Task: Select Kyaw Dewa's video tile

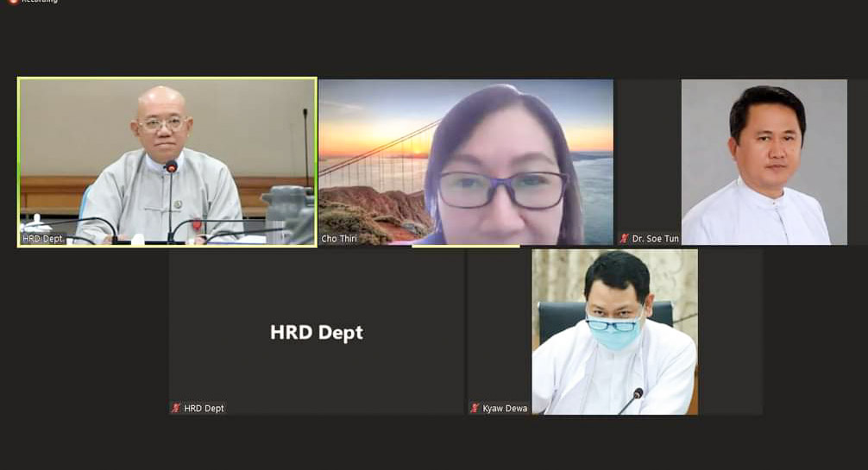Action: point(615,332)
